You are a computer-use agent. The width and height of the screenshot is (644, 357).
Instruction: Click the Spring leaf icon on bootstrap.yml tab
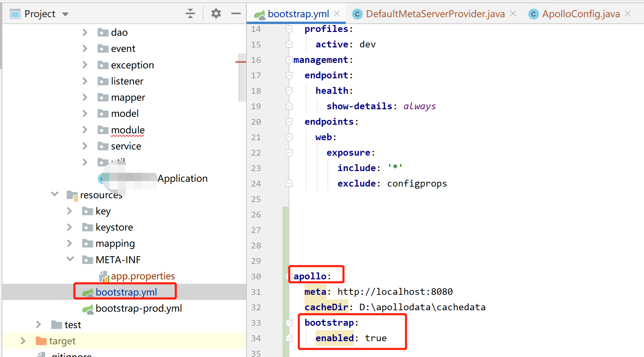click(259, 14)
